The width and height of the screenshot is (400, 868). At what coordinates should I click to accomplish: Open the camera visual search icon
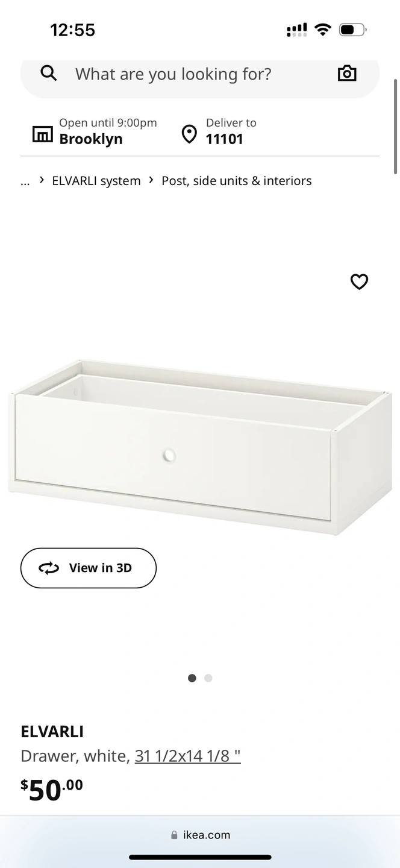click(x=347, y=74)
